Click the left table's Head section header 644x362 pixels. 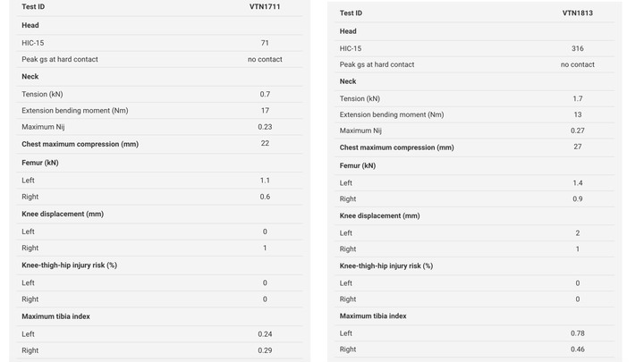(x=30, y=25)
